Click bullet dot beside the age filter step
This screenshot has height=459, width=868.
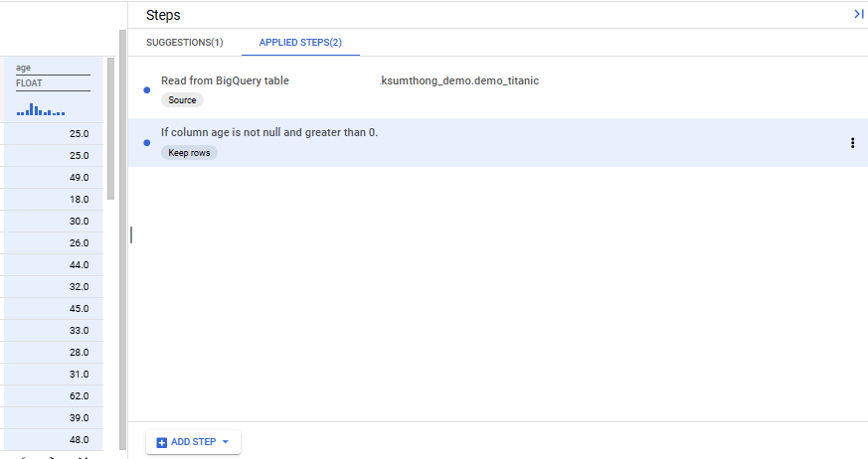click(x=147, y=143)
